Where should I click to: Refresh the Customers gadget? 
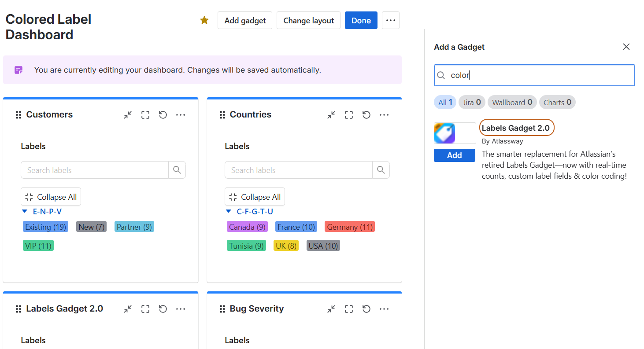coord(163,115)
